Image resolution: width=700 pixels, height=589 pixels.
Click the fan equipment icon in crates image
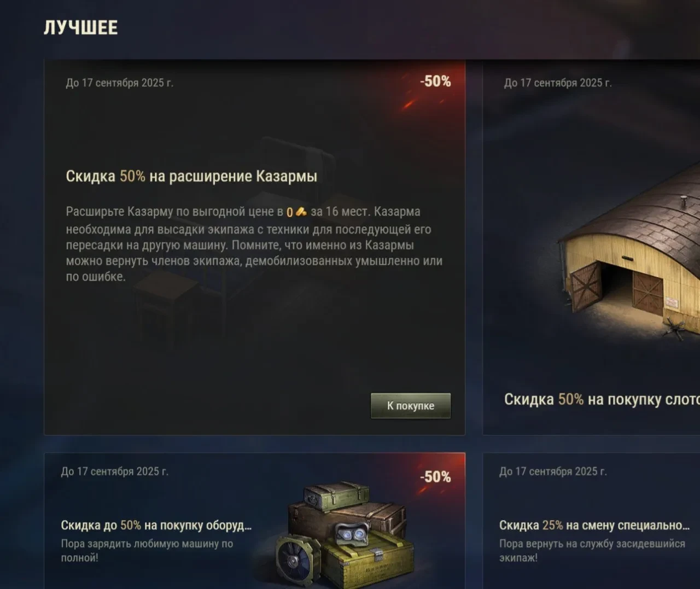[298, 561]
